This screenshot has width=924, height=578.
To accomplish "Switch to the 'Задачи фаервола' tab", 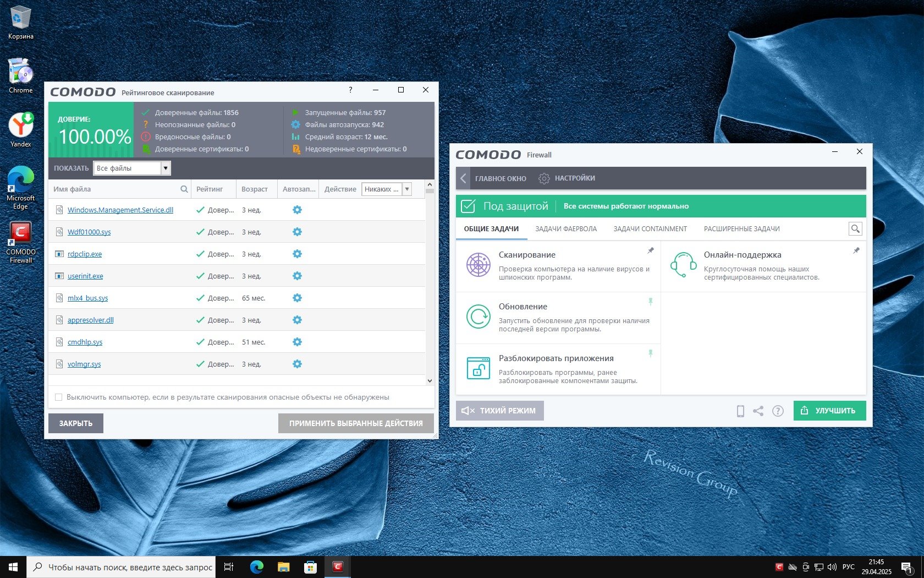I will tap(565, 229).
